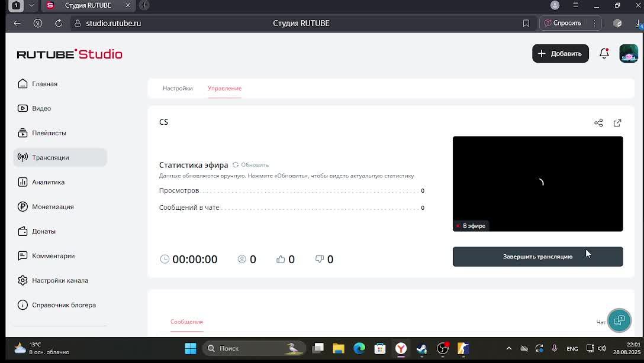Open the Windows Start menu
644x363 pixels.
[191, 348]
